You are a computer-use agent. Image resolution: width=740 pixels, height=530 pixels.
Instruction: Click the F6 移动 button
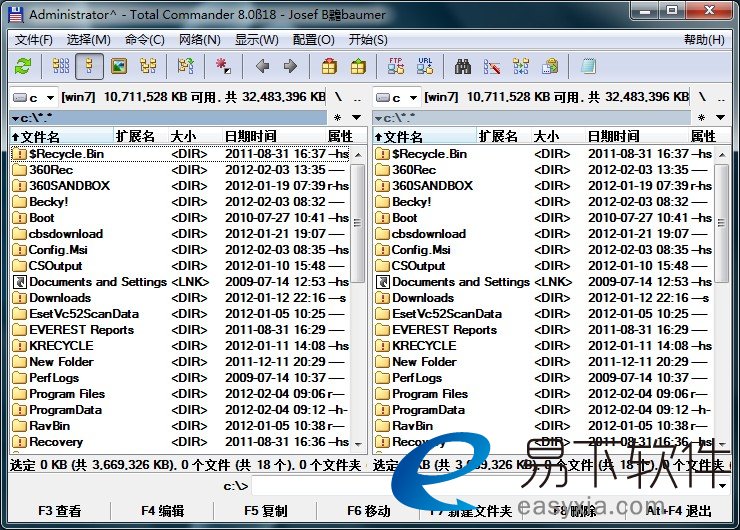coord(369,511)
